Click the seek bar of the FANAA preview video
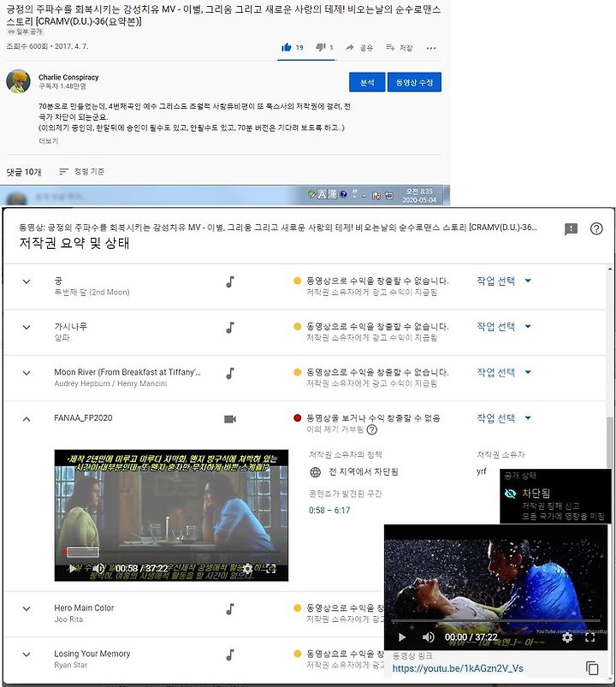The image size is (616, 687). (x=171, y=552)
